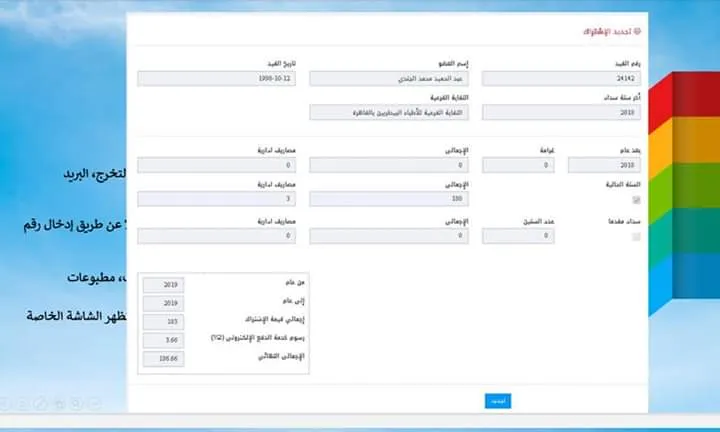Enable the سداد مقدما checkbox

[635, 236]
